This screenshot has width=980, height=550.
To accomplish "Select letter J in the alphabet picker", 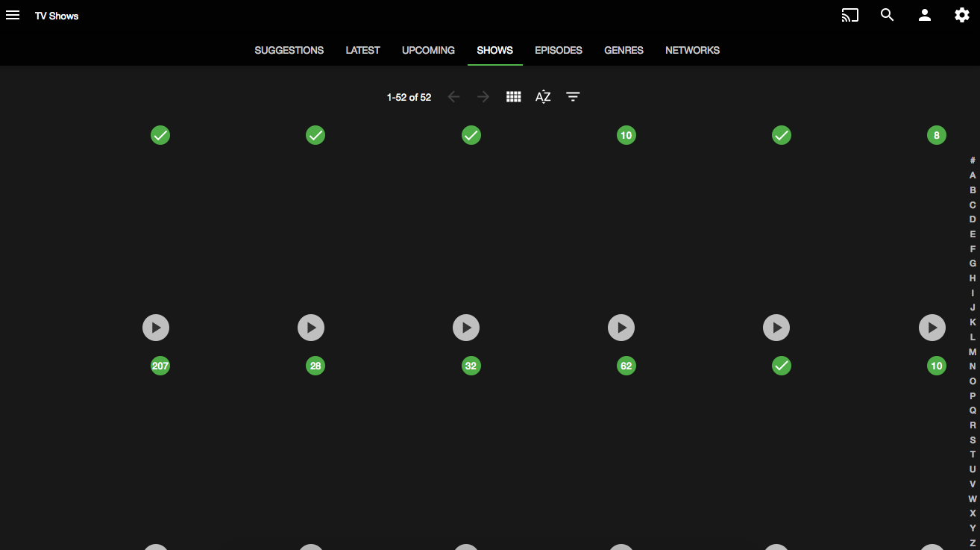I will point(973,307).
